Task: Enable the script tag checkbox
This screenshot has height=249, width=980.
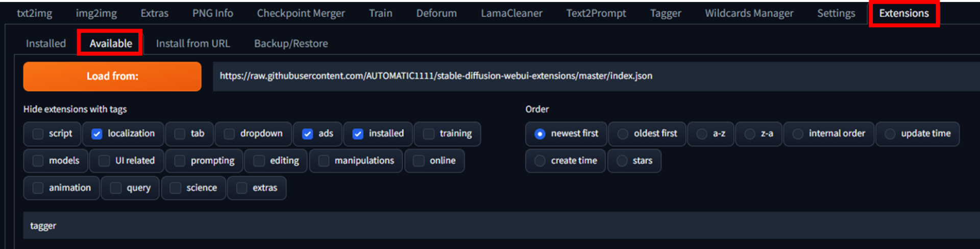Action: click(x=38, y=134)
